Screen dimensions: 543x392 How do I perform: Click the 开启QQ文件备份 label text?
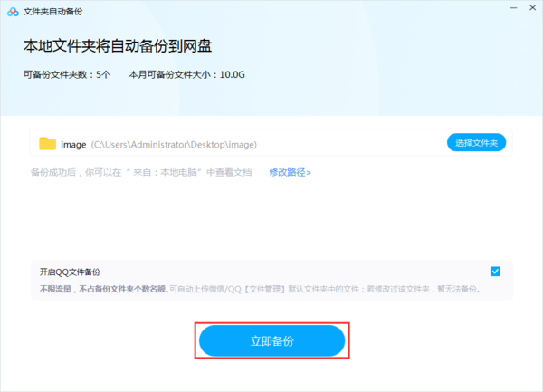tap(70, 272)
